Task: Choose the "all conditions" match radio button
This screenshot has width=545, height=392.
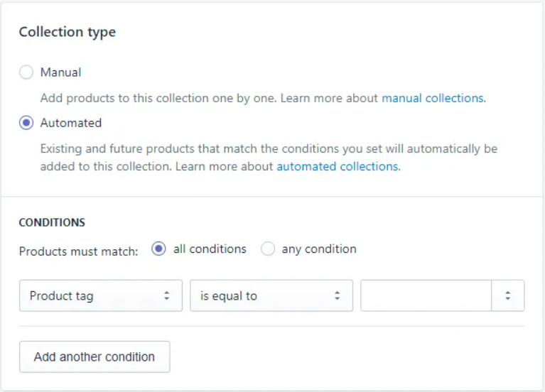Action: (159, 249)
